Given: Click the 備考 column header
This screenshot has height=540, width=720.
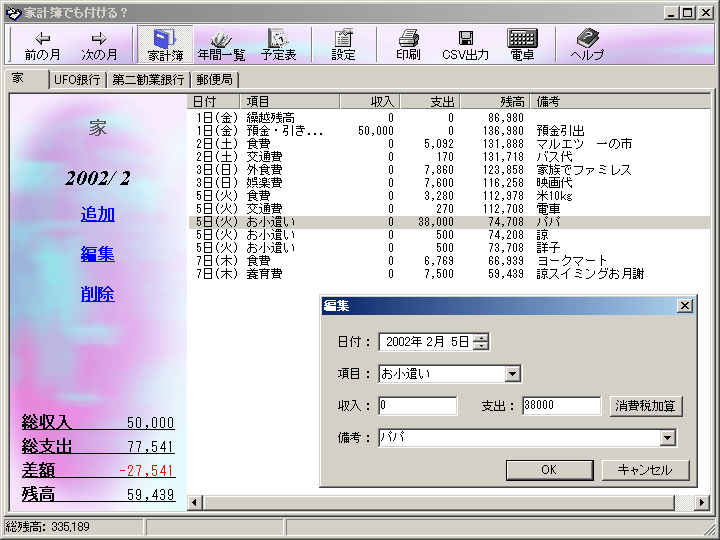Looking at the screenshot, I should pyautogui.click(x=620, y=101).
